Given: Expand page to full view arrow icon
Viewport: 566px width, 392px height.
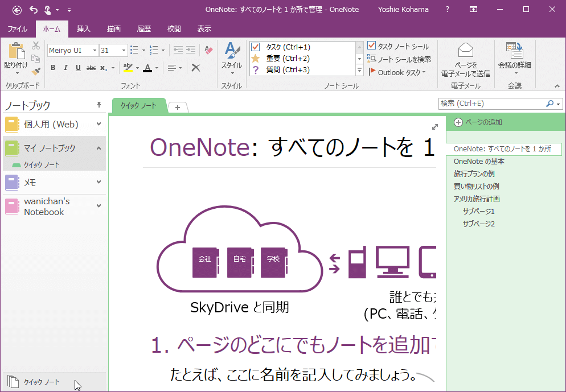Looking at the screenshot, I should pyautogui.click(x=435, y=126).
